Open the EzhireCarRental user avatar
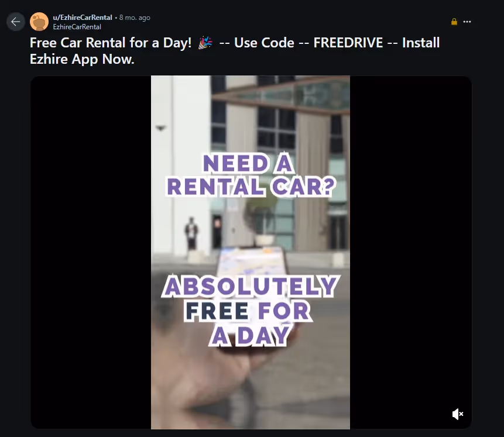504x437 pixels. 39,22
